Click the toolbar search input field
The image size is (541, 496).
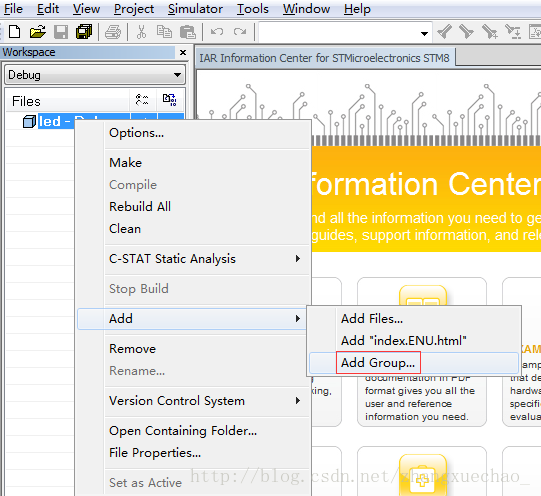(x=339, y=33)
